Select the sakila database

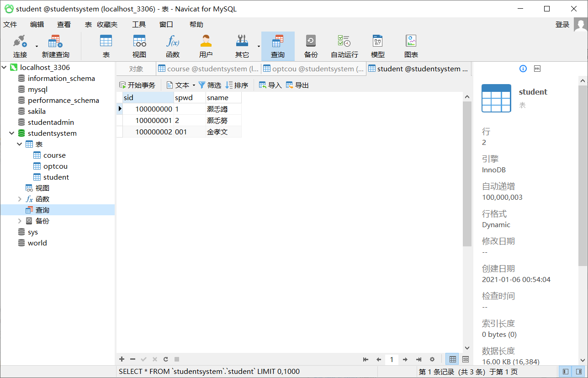[x=37, y=112]
